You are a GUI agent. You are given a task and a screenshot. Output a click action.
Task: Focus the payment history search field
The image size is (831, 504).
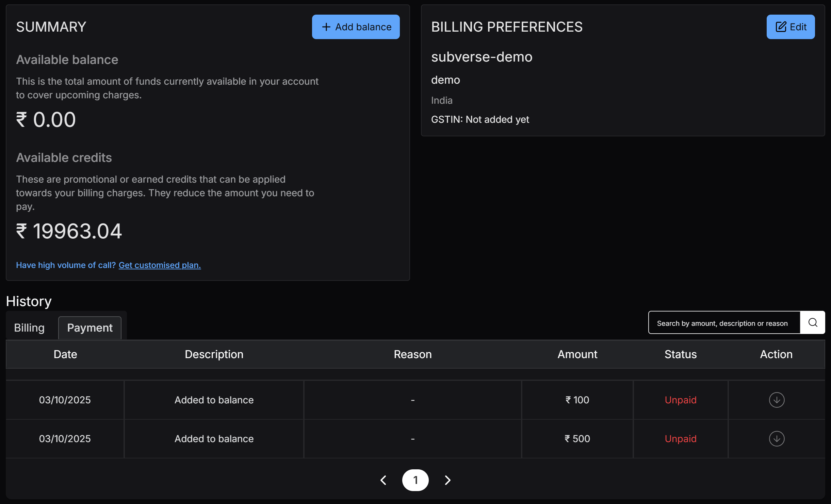click(x=724, y=323)
